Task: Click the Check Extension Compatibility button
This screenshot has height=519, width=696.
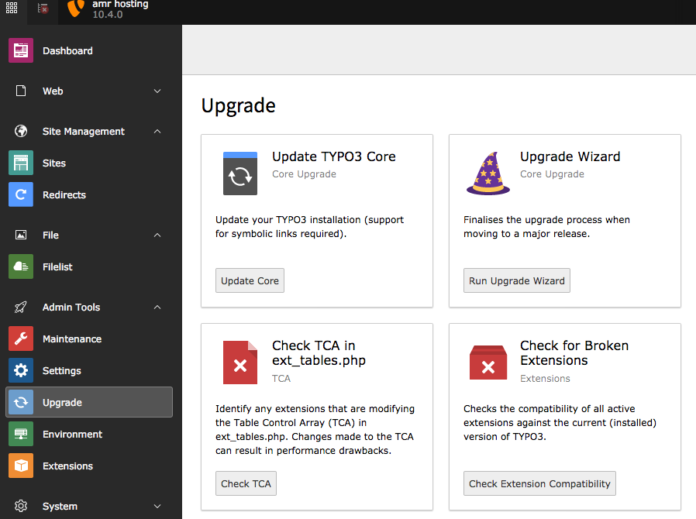Action: [539, 483]
